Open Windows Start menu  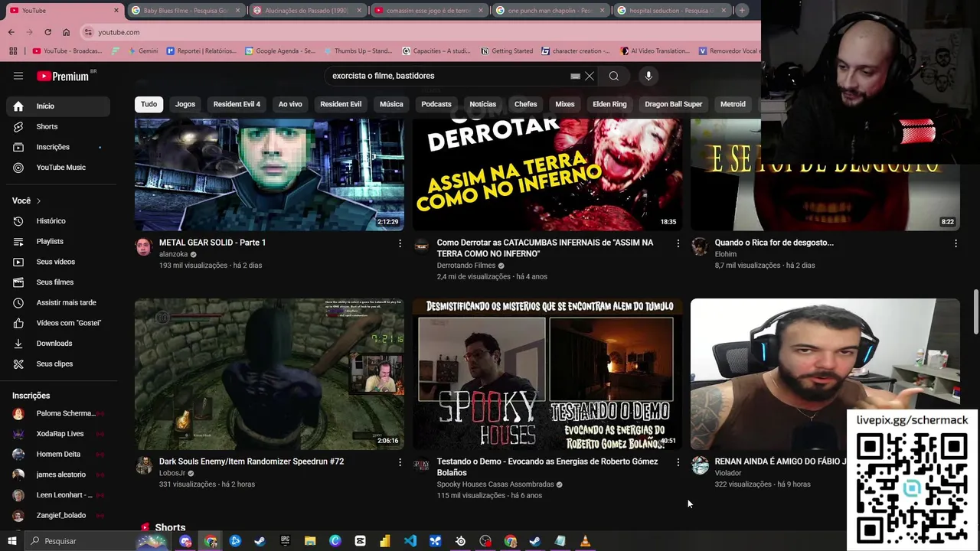(12, 541)
